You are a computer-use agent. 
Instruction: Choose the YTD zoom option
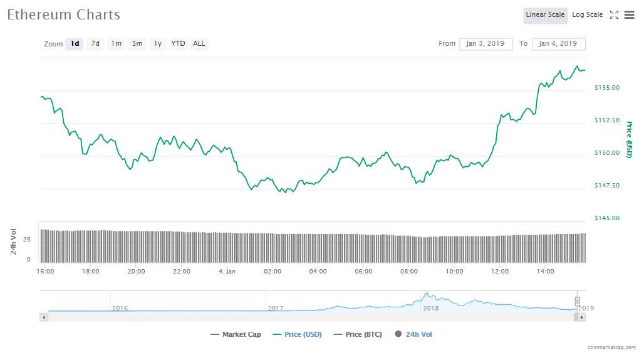click(179, 44)
